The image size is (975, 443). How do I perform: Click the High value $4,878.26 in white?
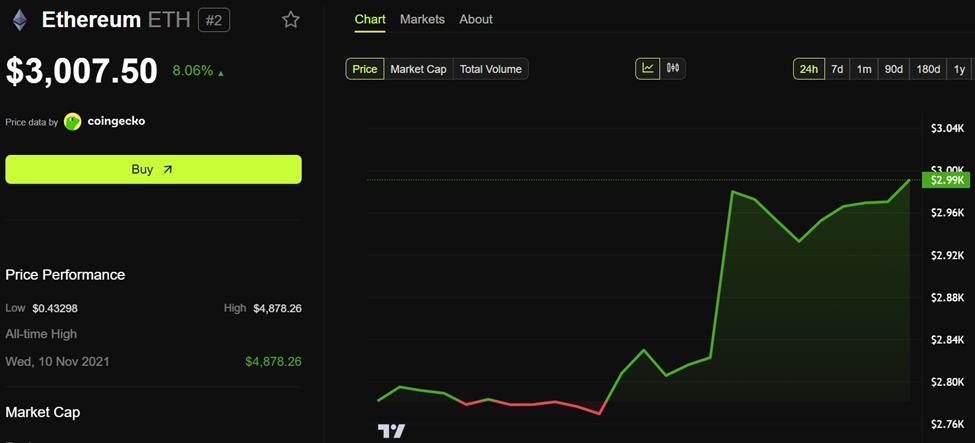[x=277, y=308]
